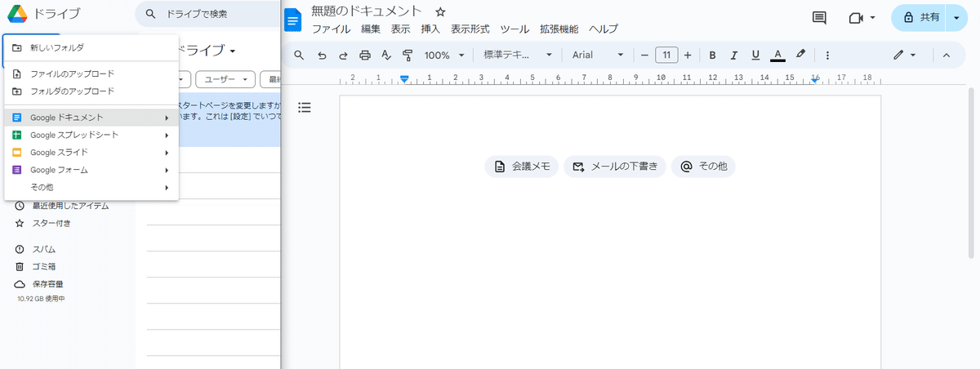Star the untitled document
The height and width of the screenshot is (369, 980).
tap(441, 12)
